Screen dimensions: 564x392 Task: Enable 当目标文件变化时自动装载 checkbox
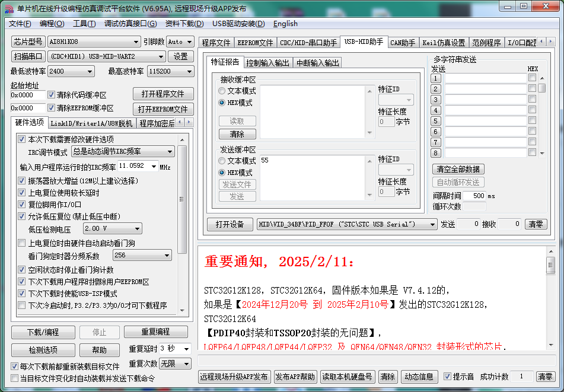click(14, 378)
